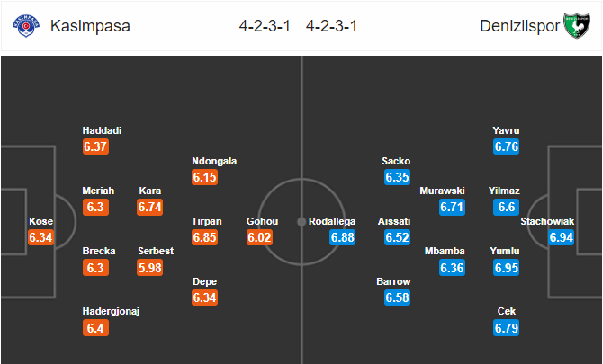Click the Denizlispor rooster crest icon

click(x=577, y=26)
